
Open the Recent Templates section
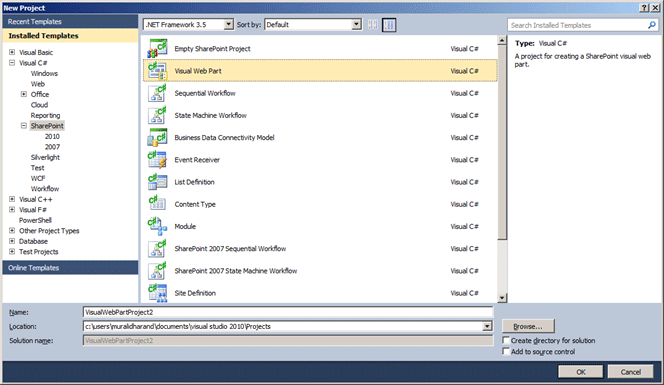tap(70, 22)
